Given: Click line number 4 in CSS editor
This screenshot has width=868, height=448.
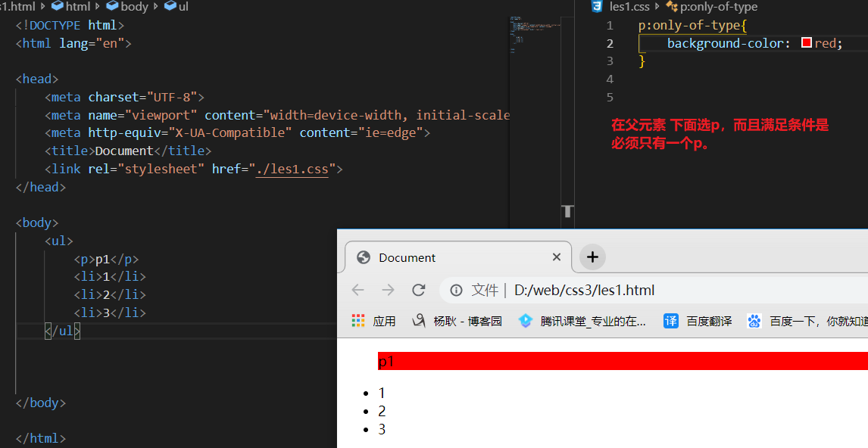Looking at the screenshot, I should (610, 79).
